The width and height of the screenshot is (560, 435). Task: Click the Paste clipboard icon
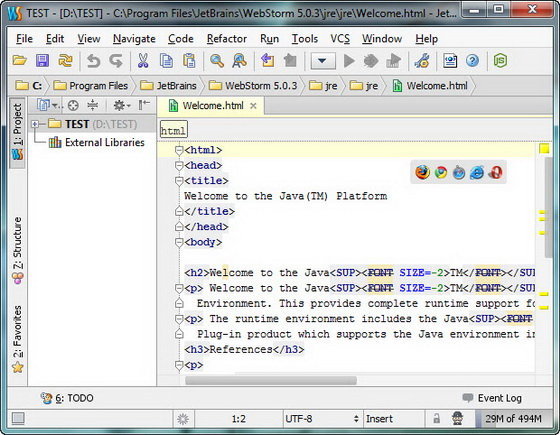189,61
